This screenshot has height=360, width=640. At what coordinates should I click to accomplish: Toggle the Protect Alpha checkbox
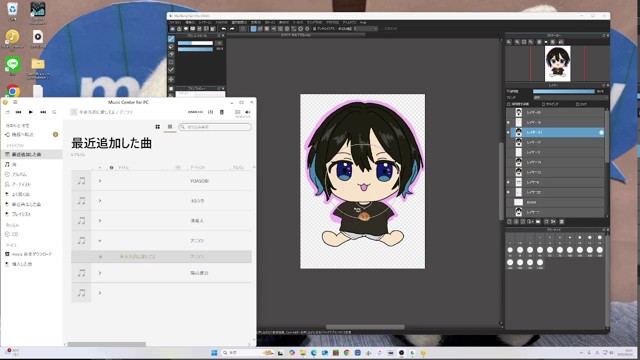tap(509, 104)
